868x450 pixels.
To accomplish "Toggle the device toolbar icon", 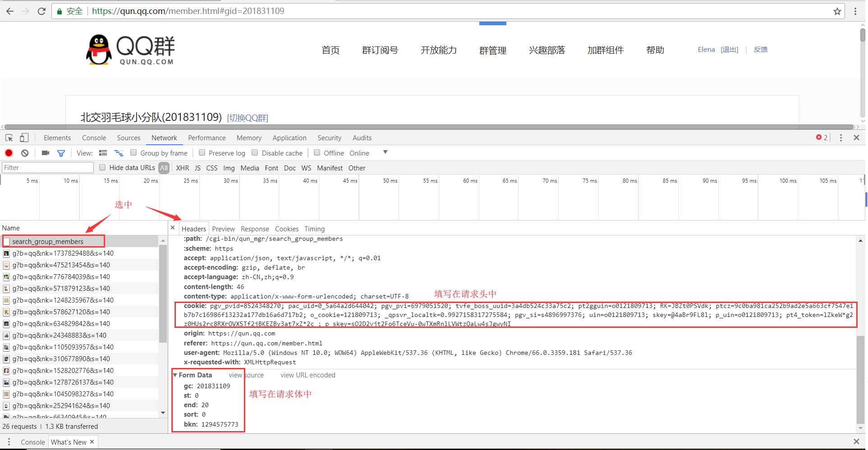I will click(24, 138).
